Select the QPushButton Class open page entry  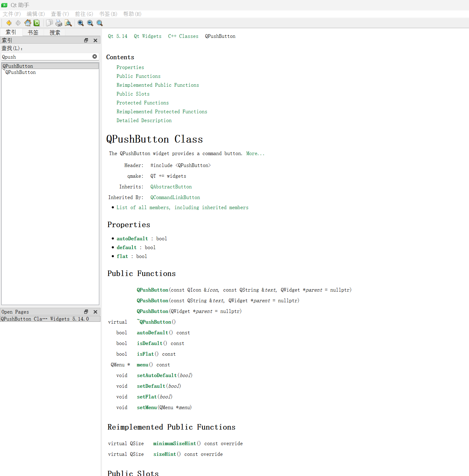50,319
